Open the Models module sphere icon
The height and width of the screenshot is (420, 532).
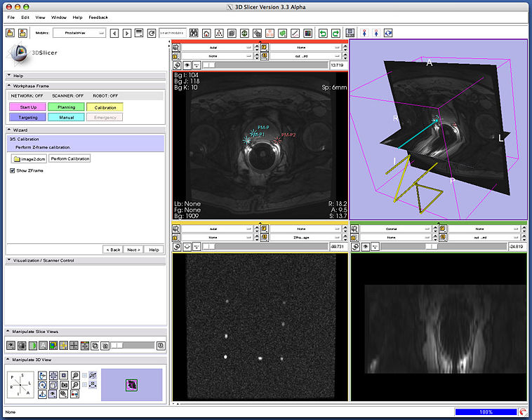pyautogui.click(x=244, y=33)
